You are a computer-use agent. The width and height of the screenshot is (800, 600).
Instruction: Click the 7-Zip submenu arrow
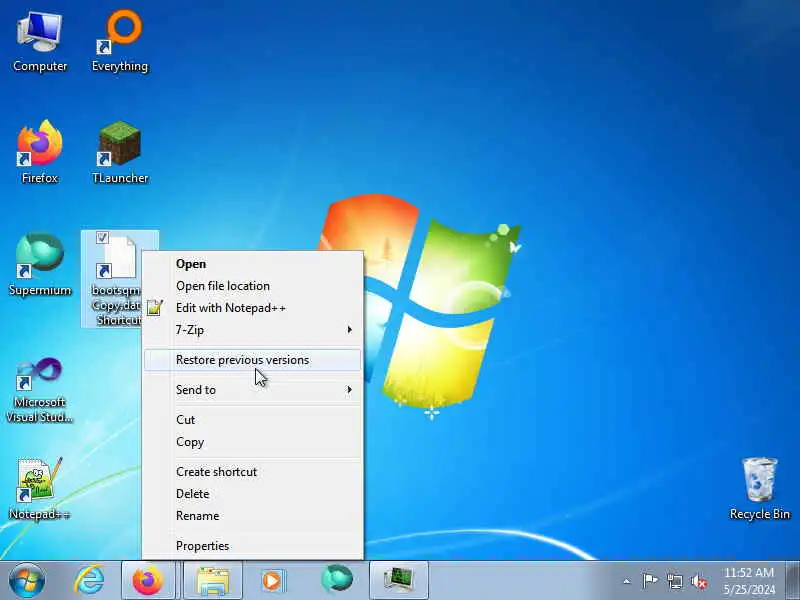pyautogui.click(x=349, y=330)
